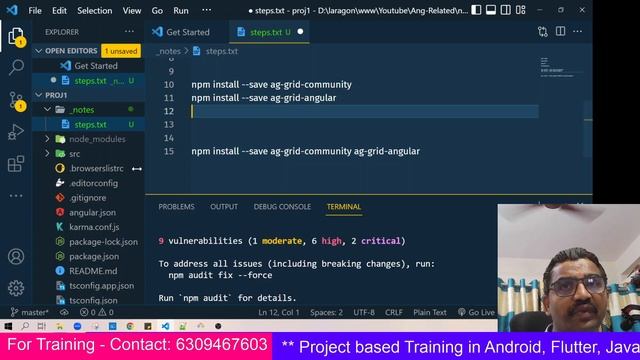
Task: Open the .browserslistrc file
Action: click(88, 169)
